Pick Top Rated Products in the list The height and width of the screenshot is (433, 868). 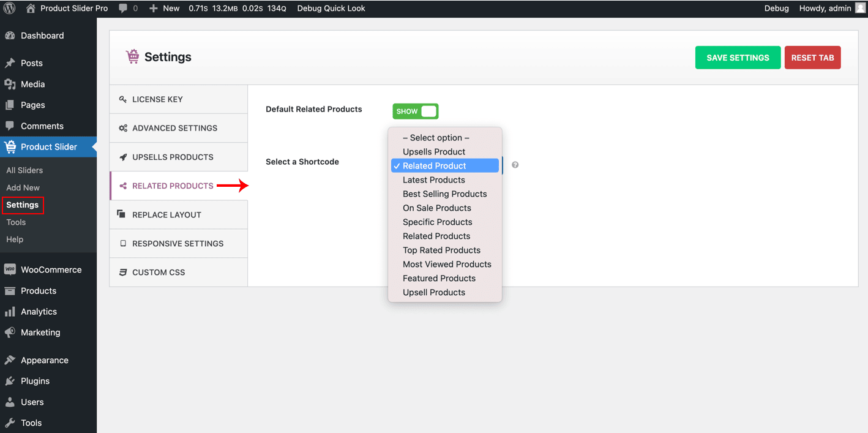coord(441,250)
